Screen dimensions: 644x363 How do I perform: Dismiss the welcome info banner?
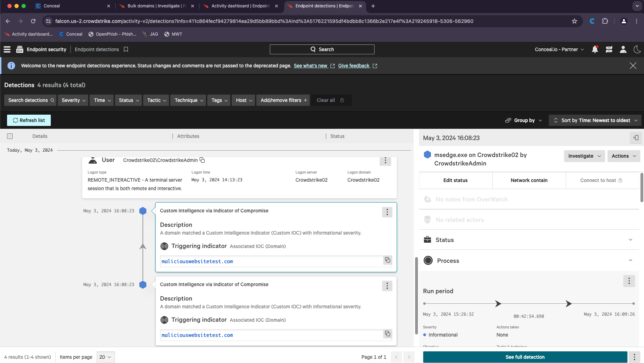(633, 66)
